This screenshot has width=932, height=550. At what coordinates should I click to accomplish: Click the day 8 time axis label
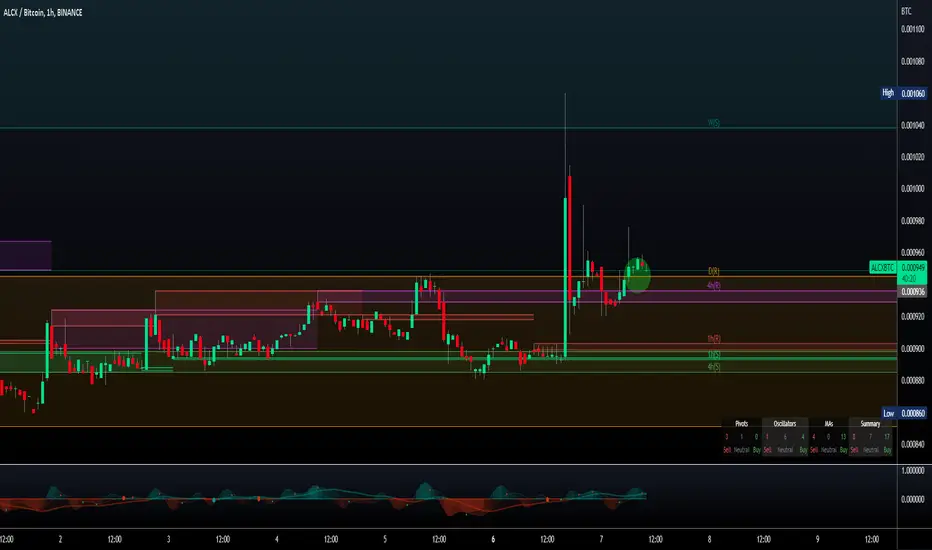tap(709, 539)
